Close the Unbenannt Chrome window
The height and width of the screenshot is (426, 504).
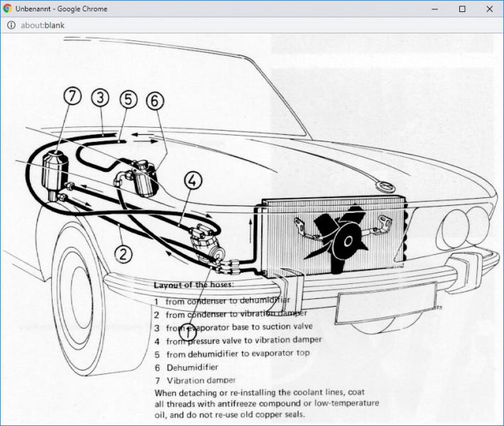pyautogui.click(x=488, y=9)
